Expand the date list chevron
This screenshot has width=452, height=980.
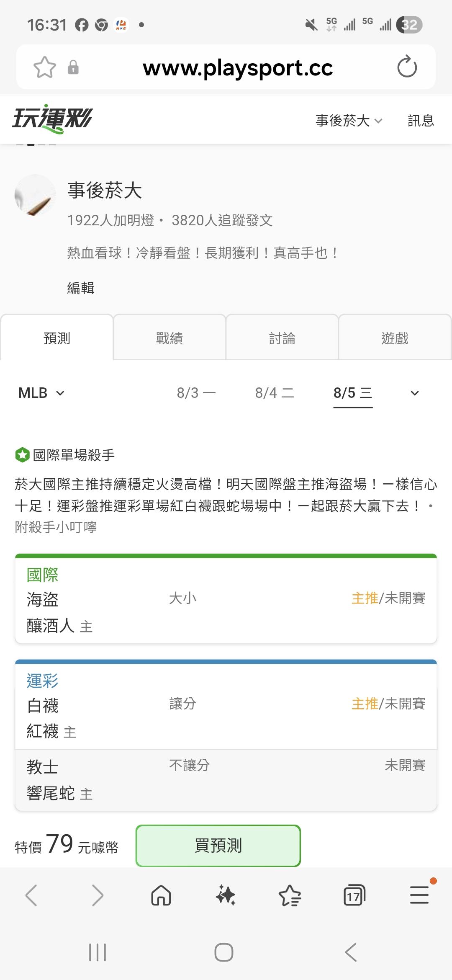pyautogui.click(x=415, y=393)
